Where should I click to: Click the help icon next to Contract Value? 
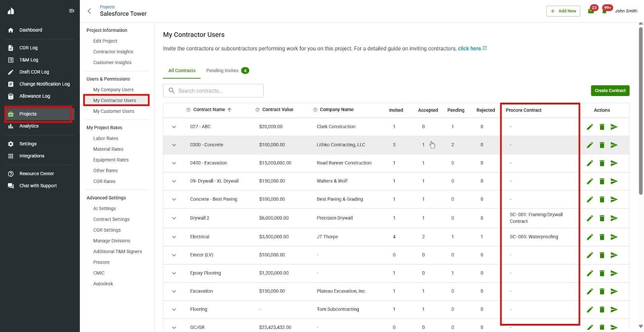(258, 110)
